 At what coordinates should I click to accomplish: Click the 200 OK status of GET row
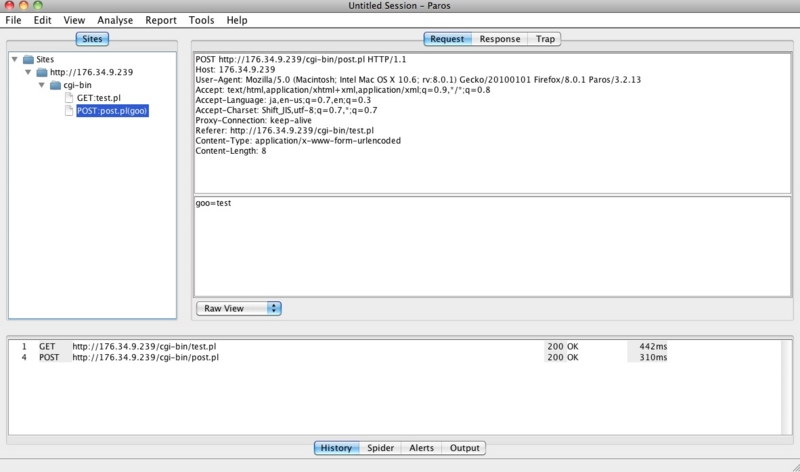point(563,346)
